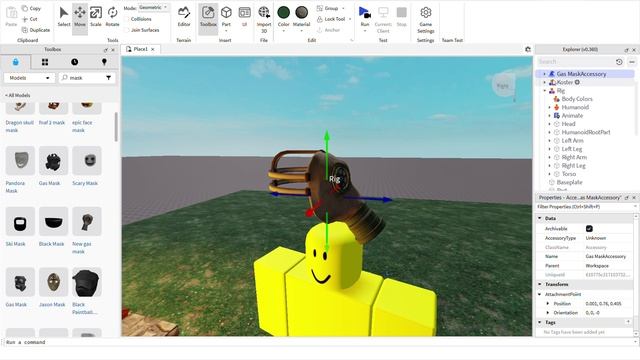Select the Select tool
The image size is (640, 360).
tap(64, 18)
